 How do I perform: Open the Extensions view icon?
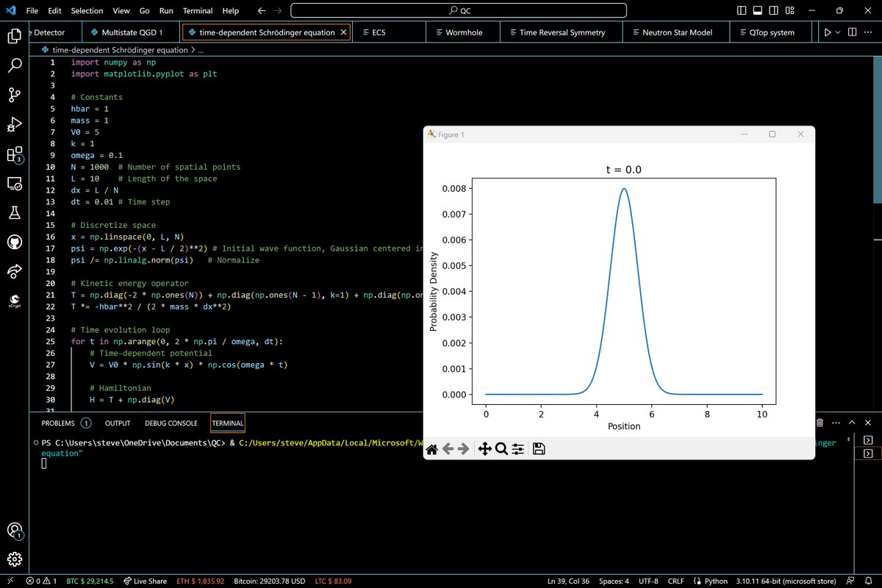tap(15, 154)
